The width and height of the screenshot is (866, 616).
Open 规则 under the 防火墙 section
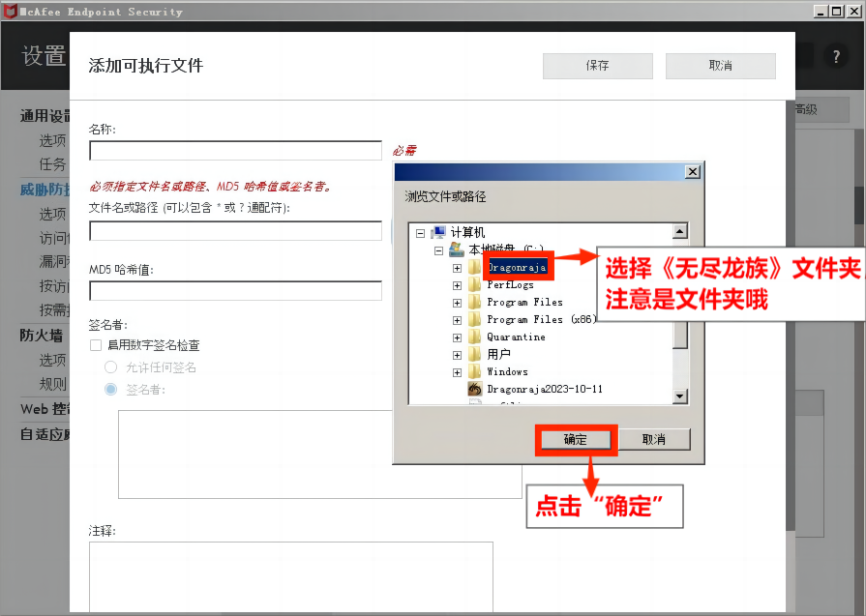click(x=52, y=384)
